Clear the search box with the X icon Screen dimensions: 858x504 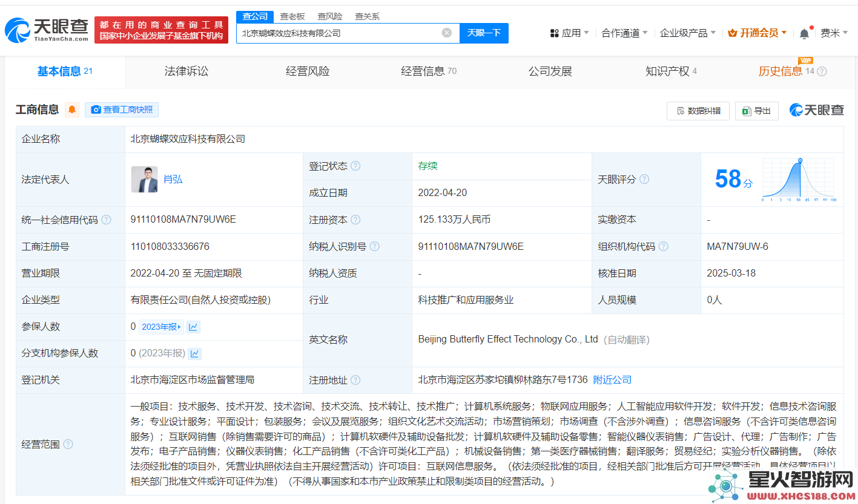[447, 33]
